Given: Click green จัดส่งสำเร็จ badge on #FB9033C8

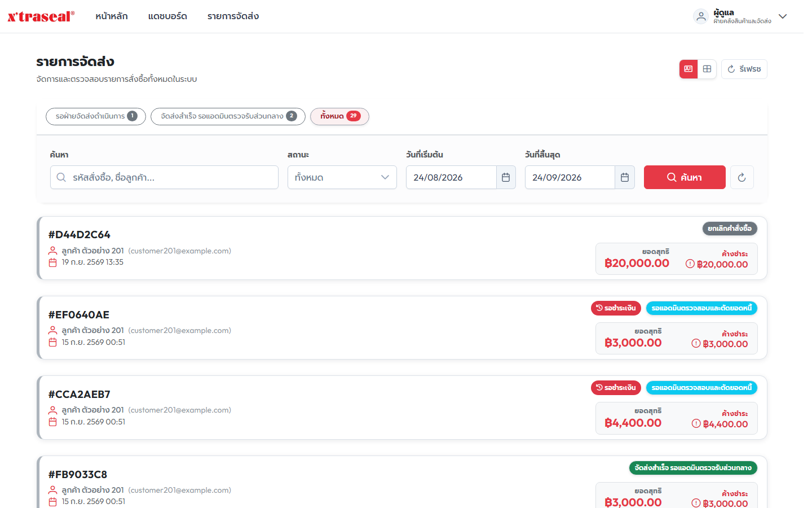Looking at the screenshot, I should (693, 468).
